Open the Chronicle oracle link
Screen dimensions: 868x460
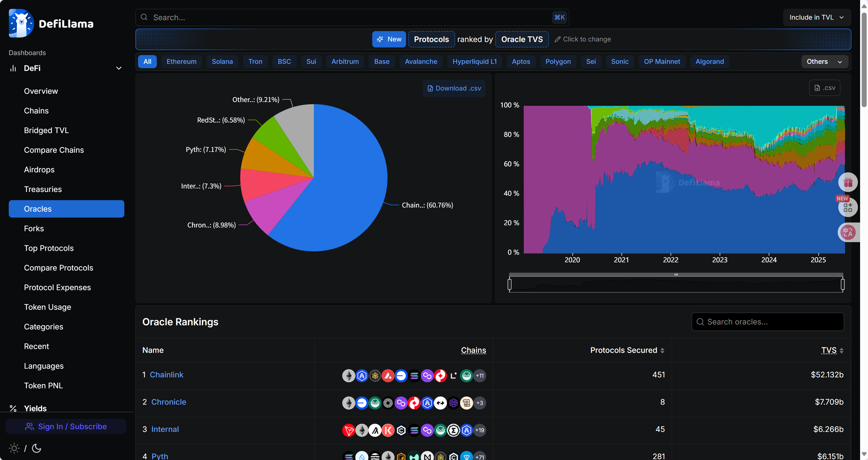coord(169,402)
